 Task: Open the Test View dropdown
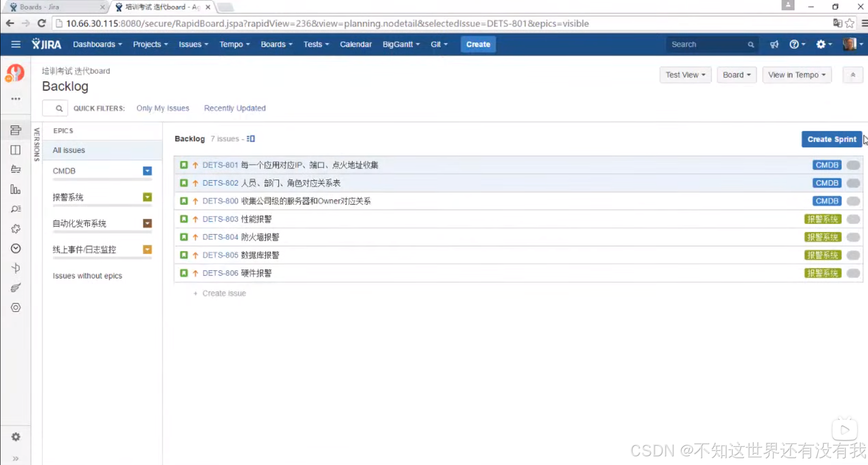tap(685, 75)
